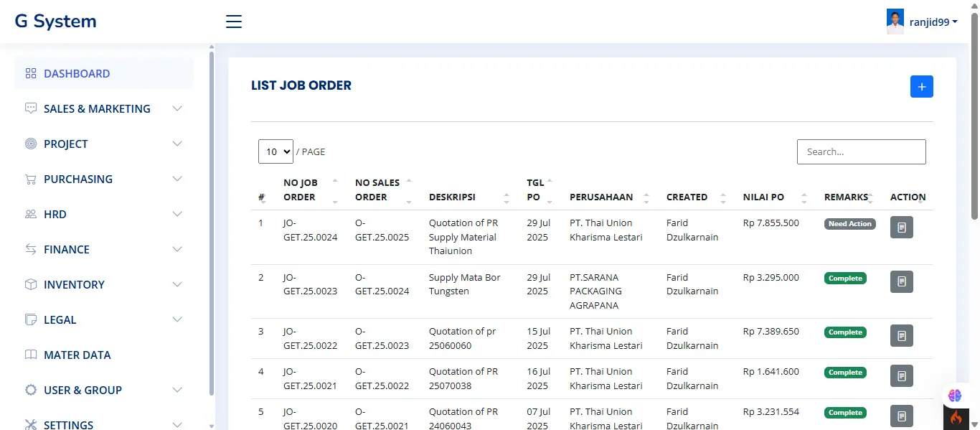Open document action for JO-GET.25.0022
This screenshot has width=980, height=430.
[x=901, y=336]
